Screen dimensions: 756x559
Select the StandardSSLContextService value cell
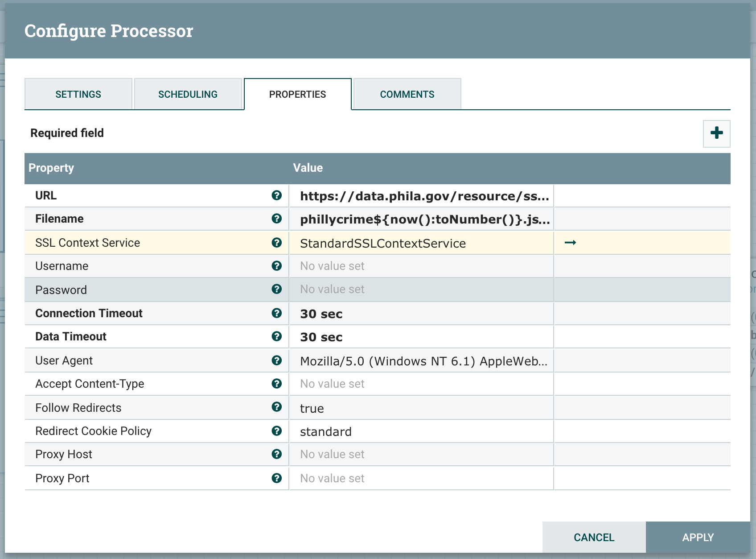tap(421, 243)
